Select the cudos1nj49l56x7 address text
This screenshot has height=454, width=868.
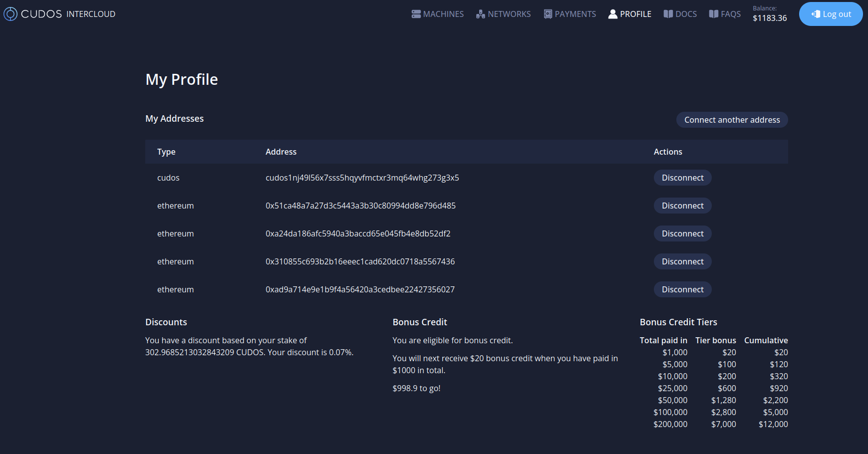coord(362,178)
